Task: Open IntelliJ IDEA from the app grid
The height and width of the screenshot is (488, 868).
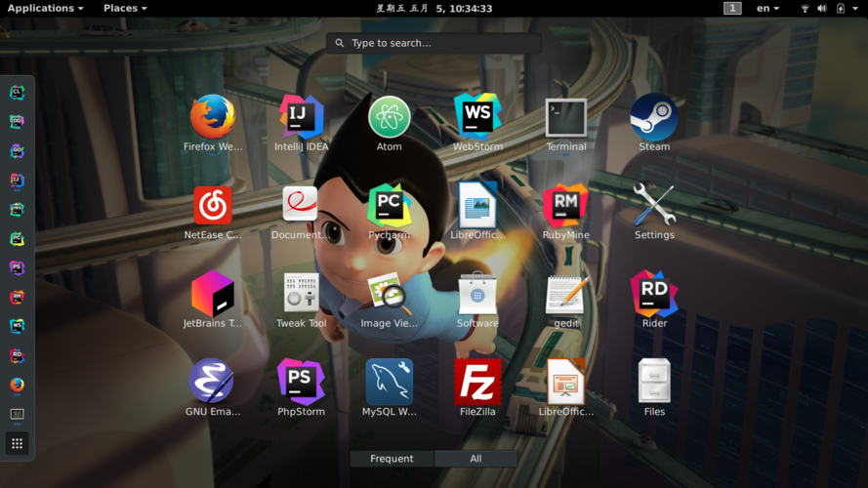Action: (x=301, y=117)
